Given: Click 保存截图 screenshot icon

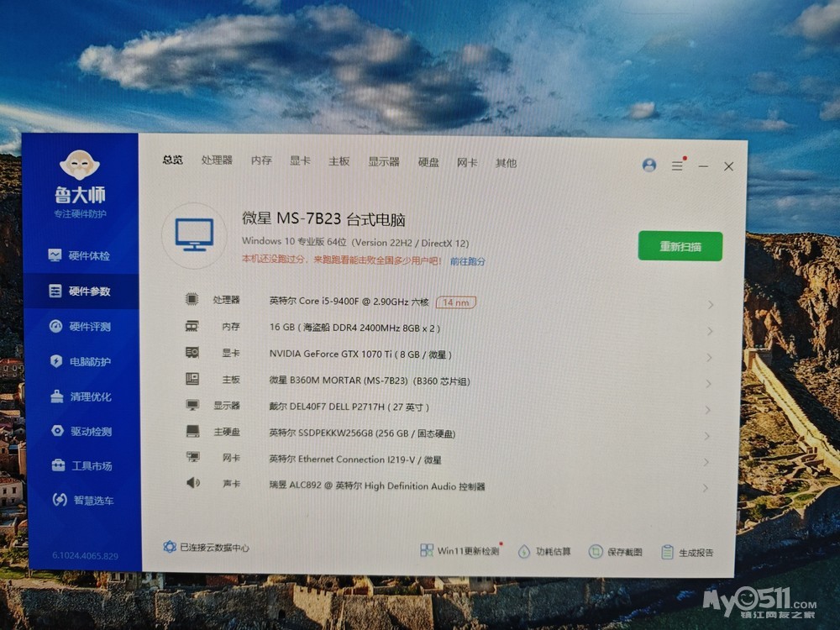Looking at the screenshot, I should coord(596,552).
